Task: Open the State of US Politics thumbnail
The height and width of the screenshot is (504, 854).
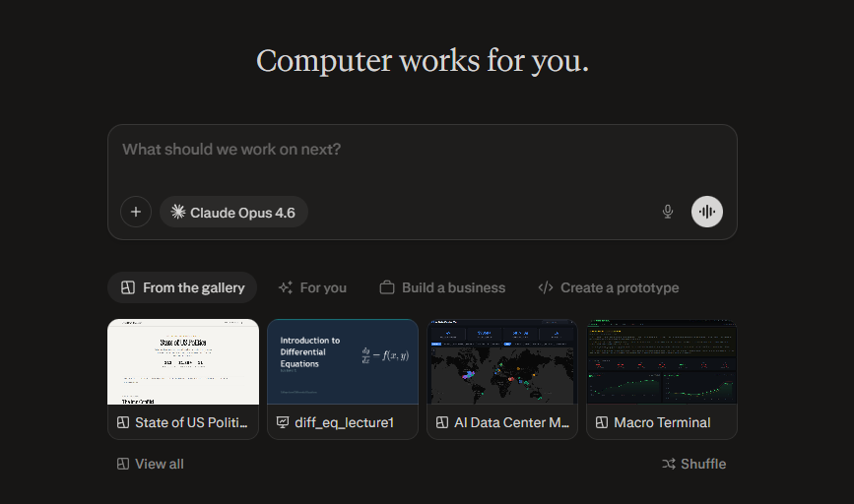Action: click(183, 361)
